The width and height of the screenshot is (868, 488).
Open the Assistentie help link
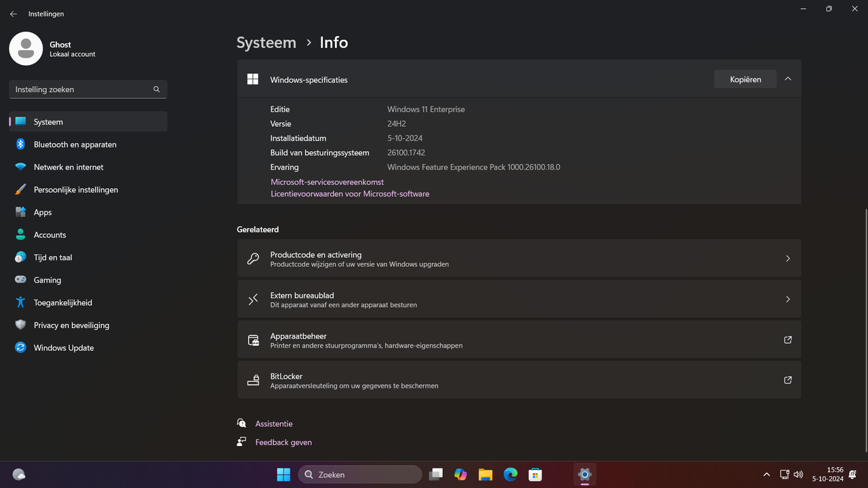point(274,424)
